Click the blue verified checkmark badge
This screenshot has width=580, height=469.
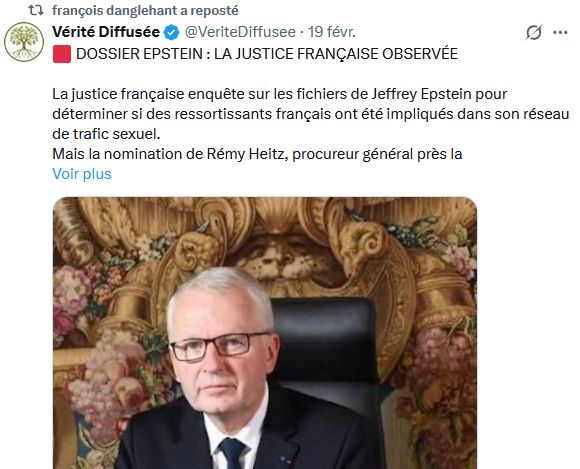[172, 33]
